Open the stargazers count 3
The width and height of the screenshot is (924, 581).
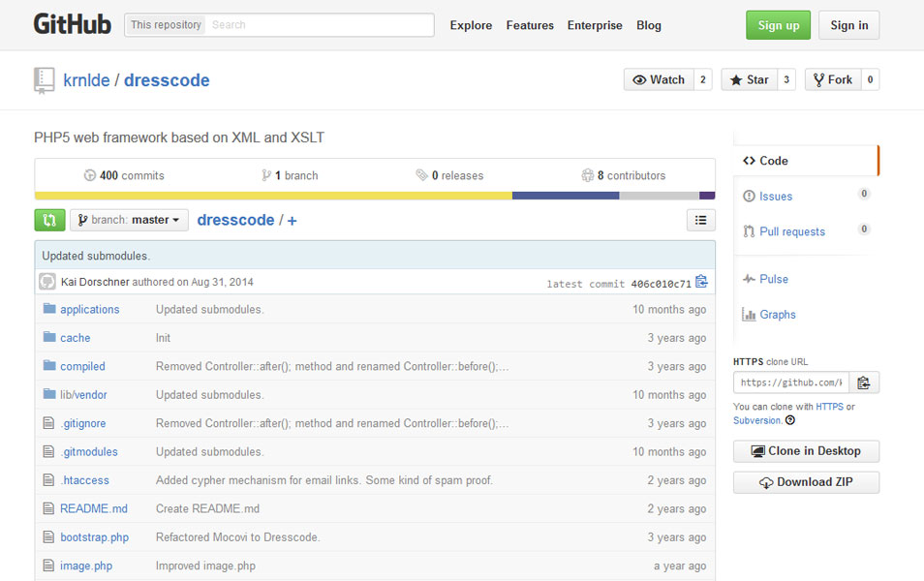pos(786,79)
